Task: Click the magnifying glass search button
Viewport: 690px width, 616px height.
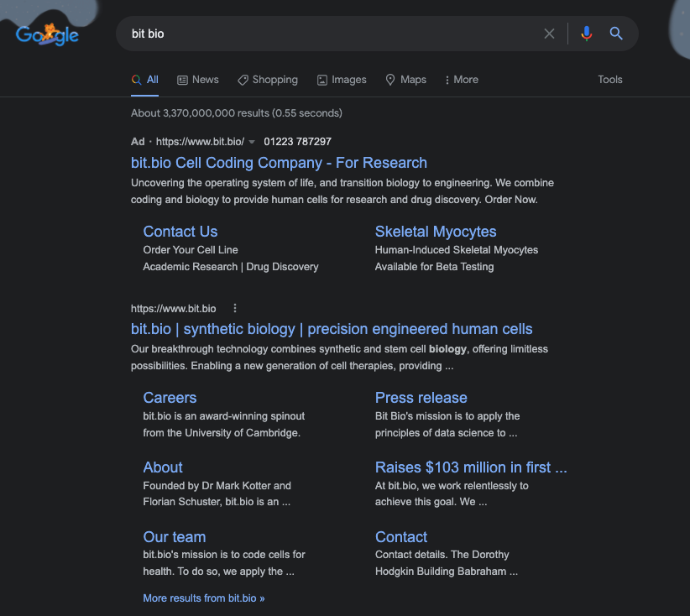Action: 616,34
